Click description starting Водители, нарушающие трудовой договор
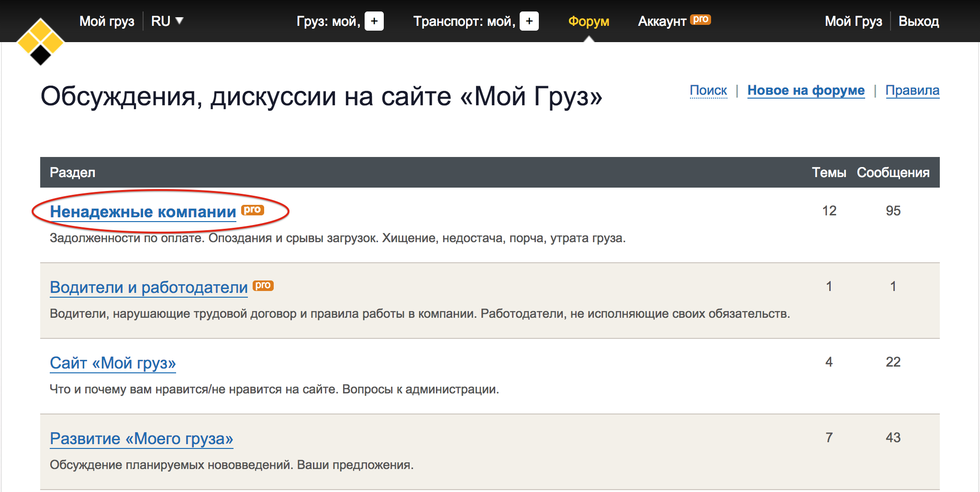The height and width of the screenshot is (492, 980). [420, 313]
